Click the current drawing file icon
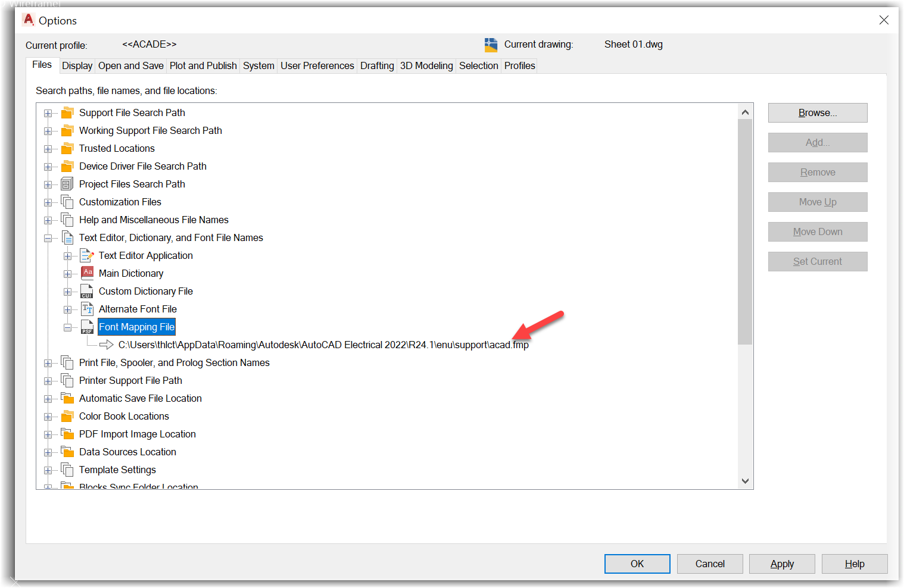 point(491,45)
